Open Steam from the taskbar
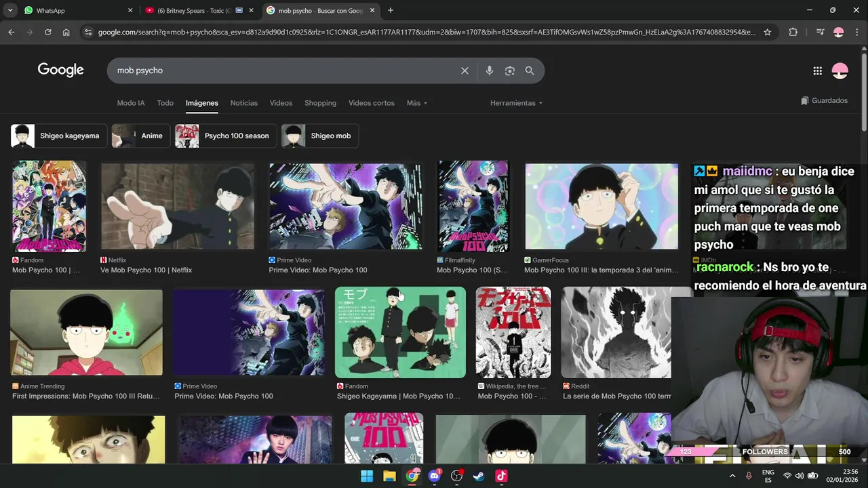This screenshot has height=488, width=868. tap(479, 476)
